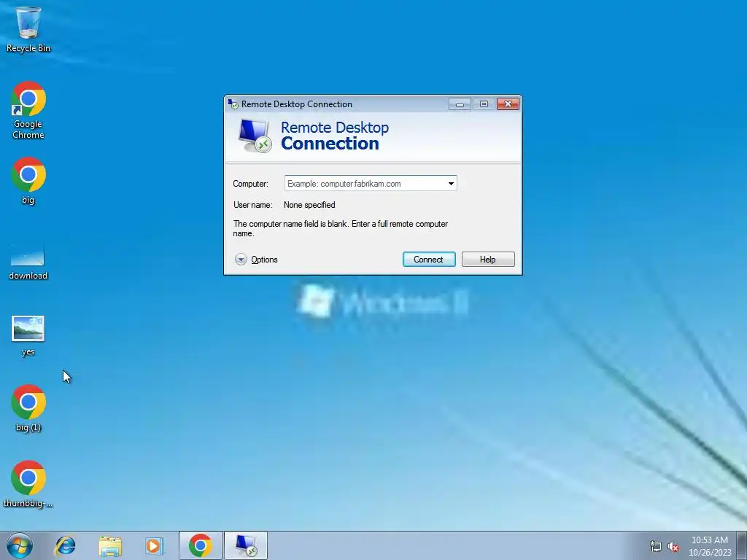The image size is (747, 560).
Task: Switch to Chrome taskbar button
Action: 200,545
